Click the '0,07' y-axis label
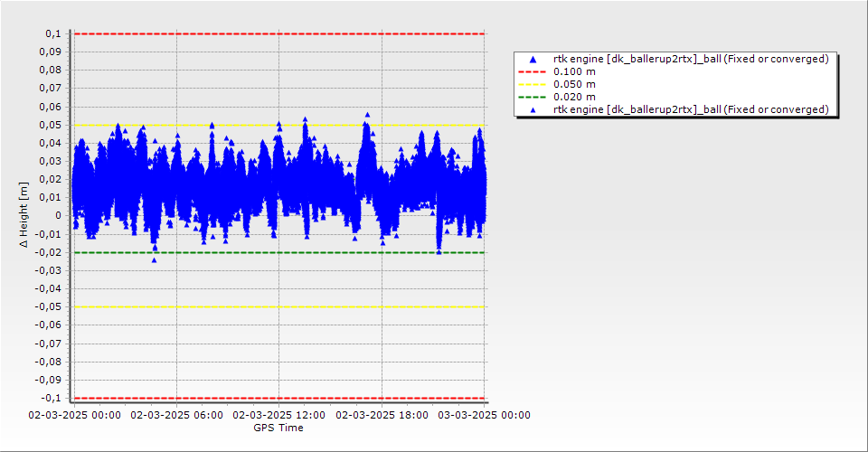Viewport: 868px width, 452px height. [51, 89]
